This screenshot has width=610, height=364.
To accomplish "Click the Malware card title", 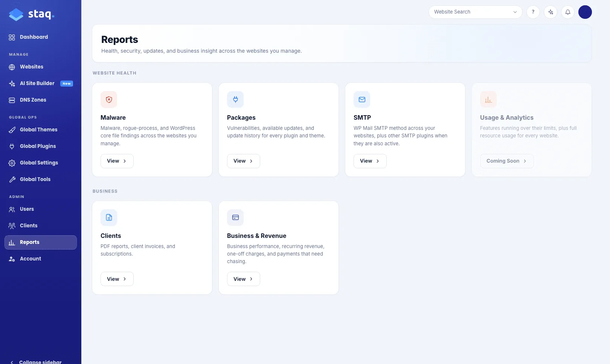I will click(113, 118).
